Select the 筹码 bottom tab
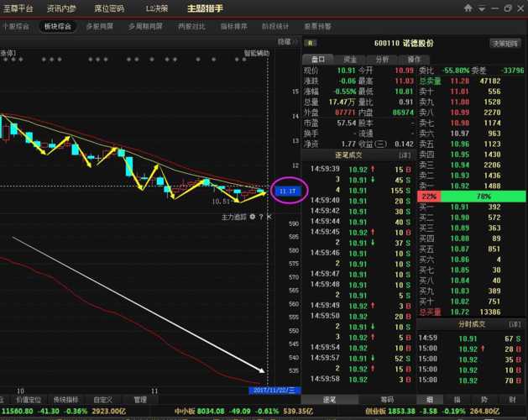The width and height of the screenshot is (528, 420). coord(387,400)
